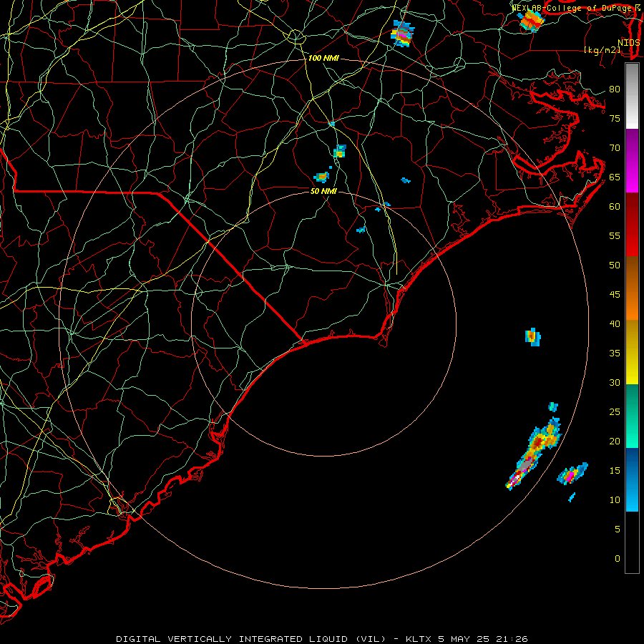Click the storm cell overlapping the NEXLAB text
Screen dimensions: 644x644
click(531, 21)
